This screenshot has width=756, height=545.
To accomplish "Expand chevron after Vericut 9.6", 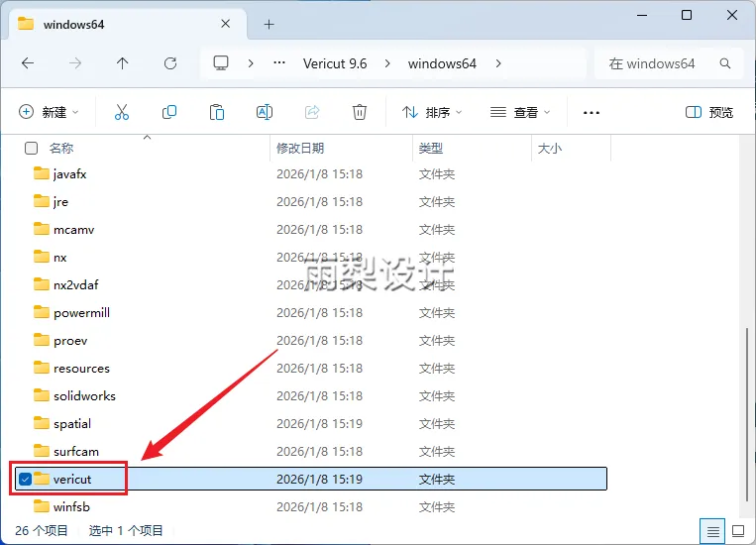I will pyautogui.click(x=387, y=63).
